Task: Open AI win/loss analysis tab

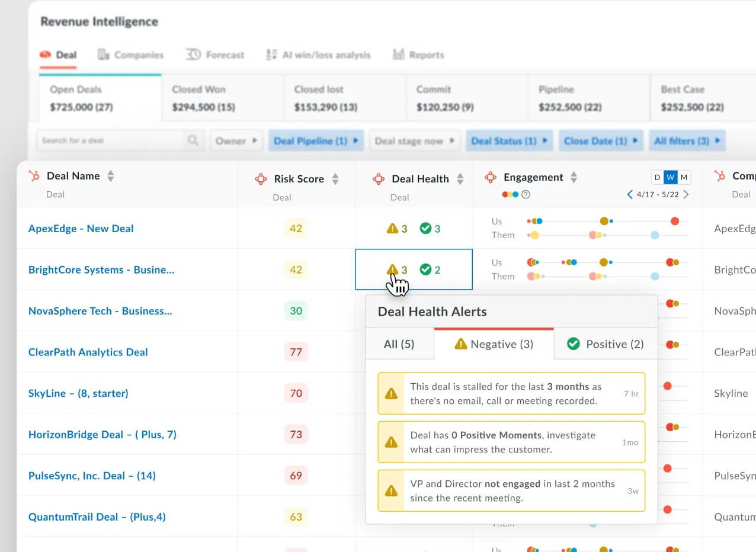Action: tap(318, 55)
